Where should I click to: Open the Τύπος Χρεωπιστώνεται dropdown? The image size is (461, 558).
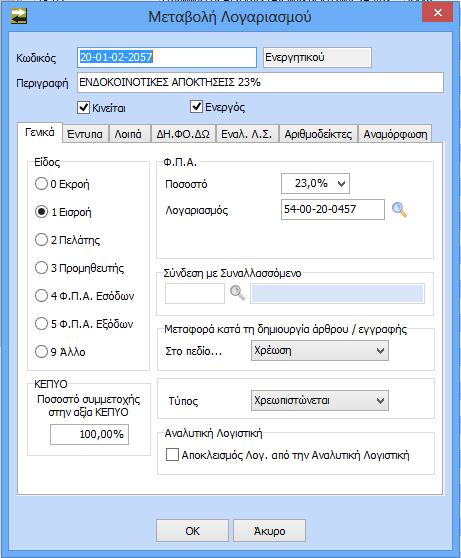[320, 400]
